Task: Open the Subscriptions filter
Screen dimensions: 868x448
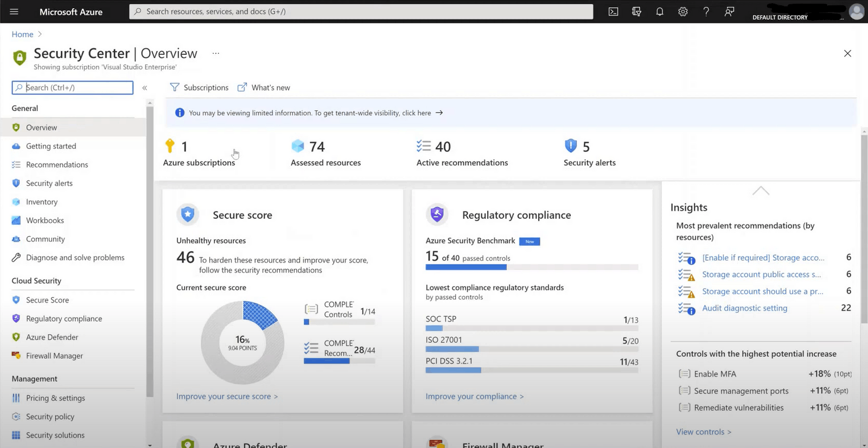Action: click(199, 87)
